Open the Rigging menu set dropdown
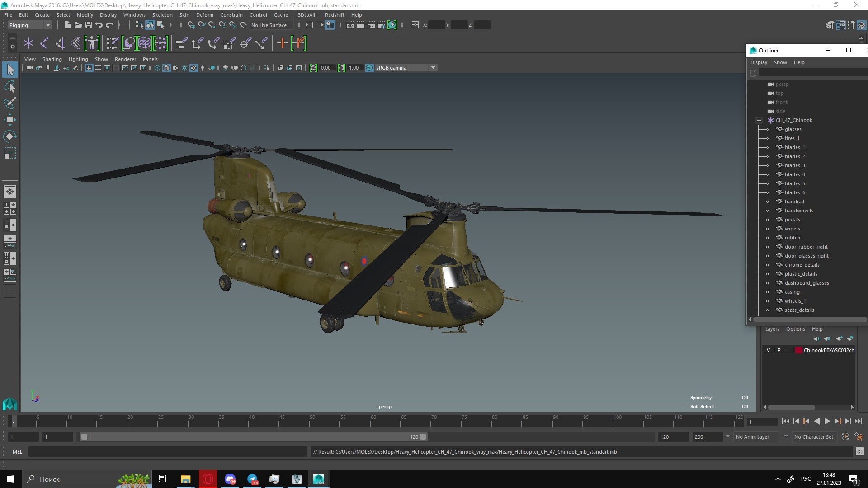Screen dimensions: 868x488 (30, 25)
